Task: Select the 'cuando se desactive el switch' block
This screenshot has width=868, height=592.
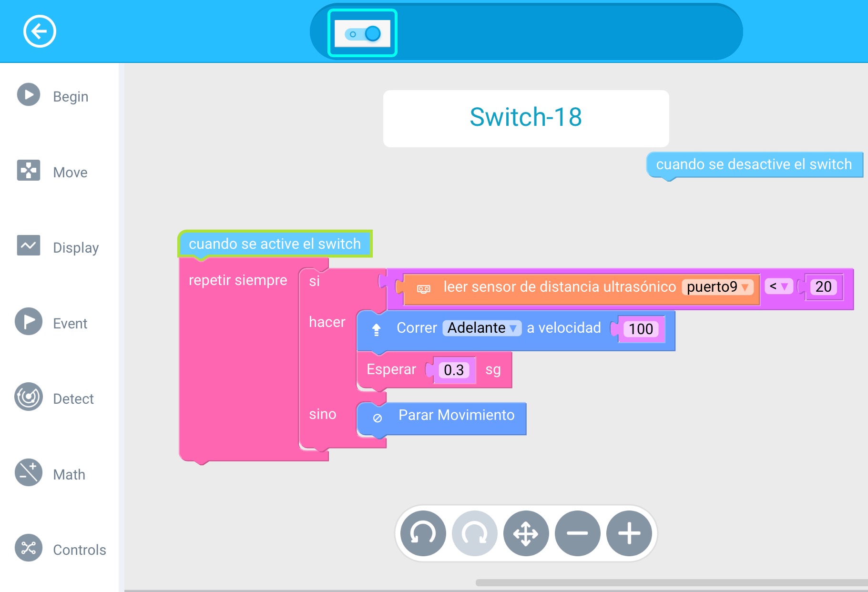Action: pyautogui.click(x=753, y=165)
